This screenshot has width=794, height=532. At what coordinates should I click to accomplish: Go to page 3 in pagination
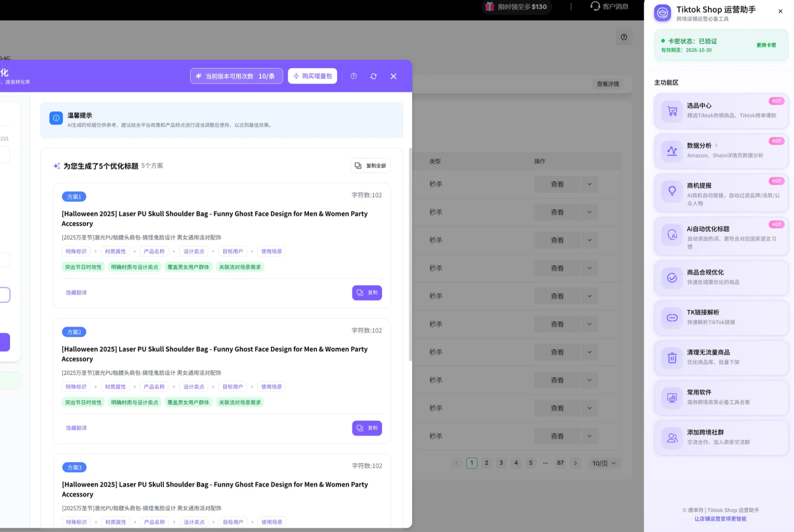click(501, 463)
